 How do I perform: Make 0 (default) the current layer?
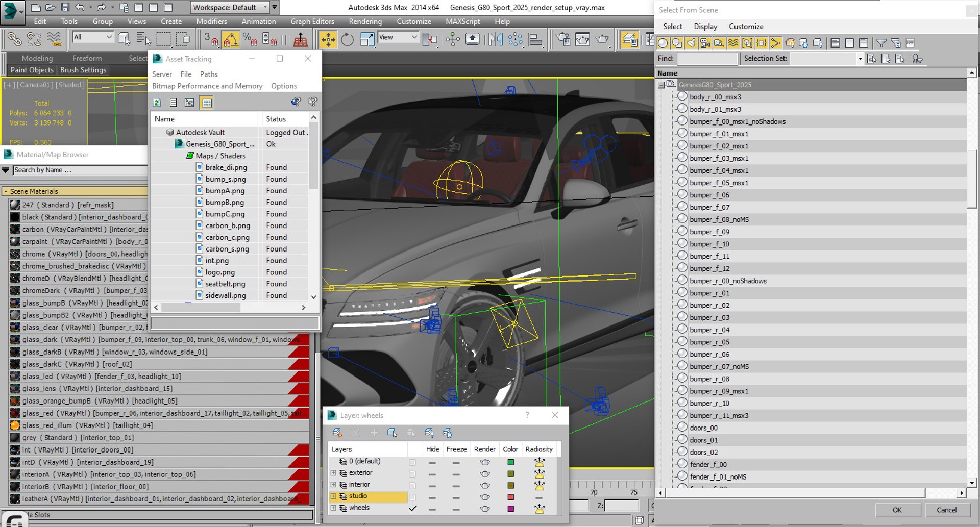412,462
